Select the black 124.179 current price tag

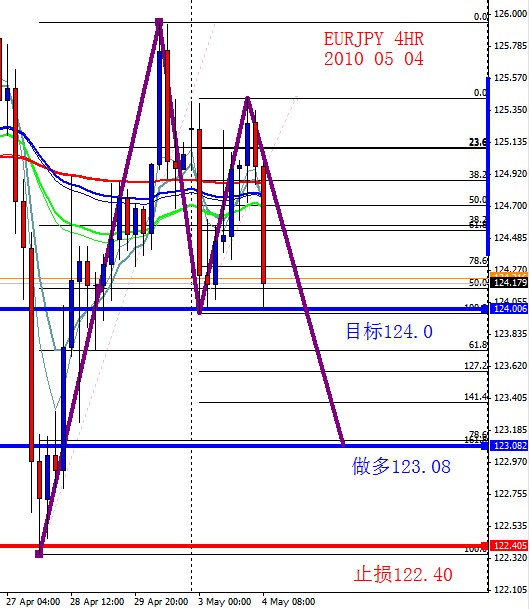[x=509, y=282]
